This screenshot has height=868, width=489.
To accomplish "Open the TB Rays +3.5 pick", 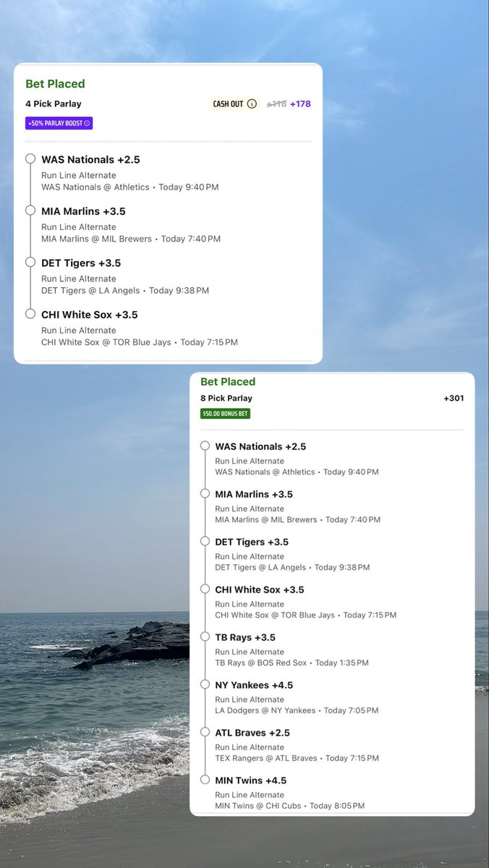I will pos(245,637).
